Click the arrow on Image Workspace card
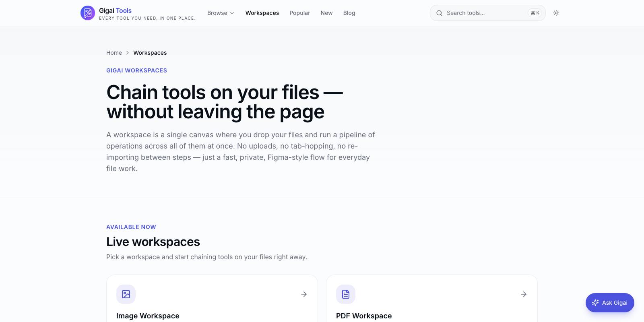 (x=304, y=294)
